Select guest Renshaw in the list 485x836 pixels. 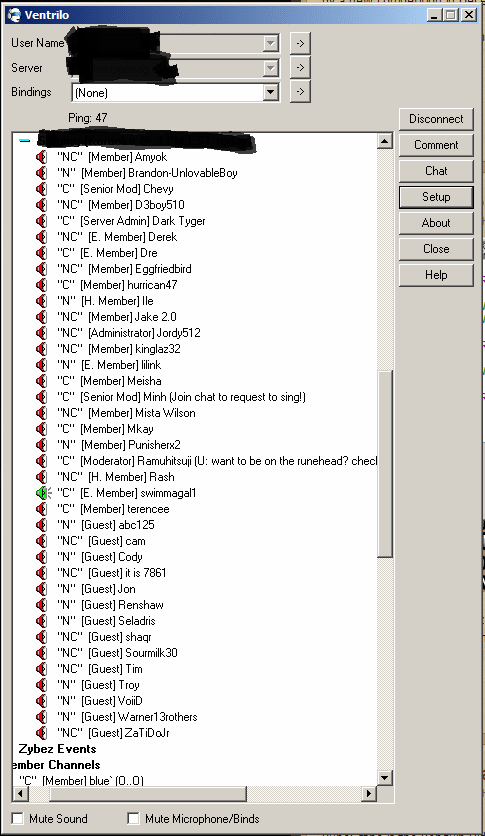point(110,605)
